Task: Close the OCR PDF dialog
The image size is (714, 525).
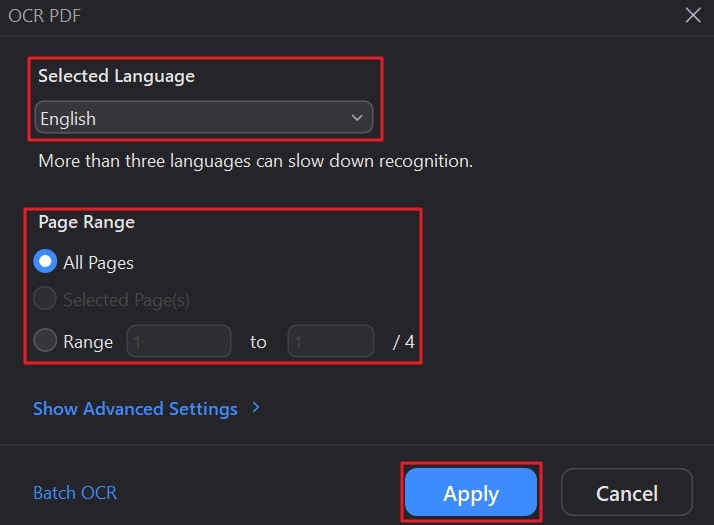Action: click(693, 15)
